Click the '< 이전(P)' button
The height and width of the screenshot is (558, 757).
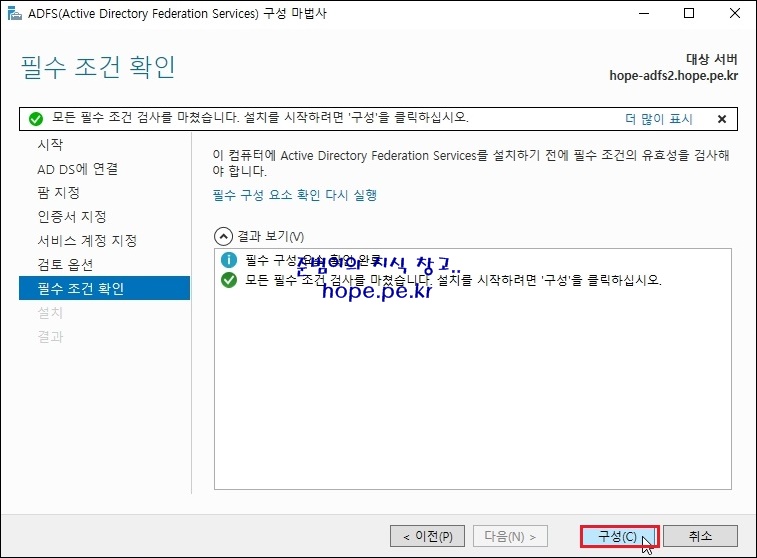pos(427,536)
